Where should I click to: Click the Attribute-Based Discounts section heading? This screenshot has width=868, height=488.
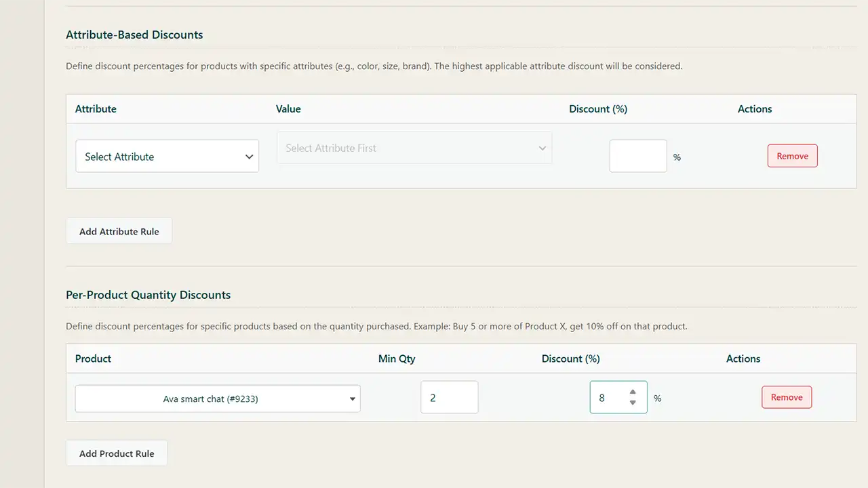(134, 35)
